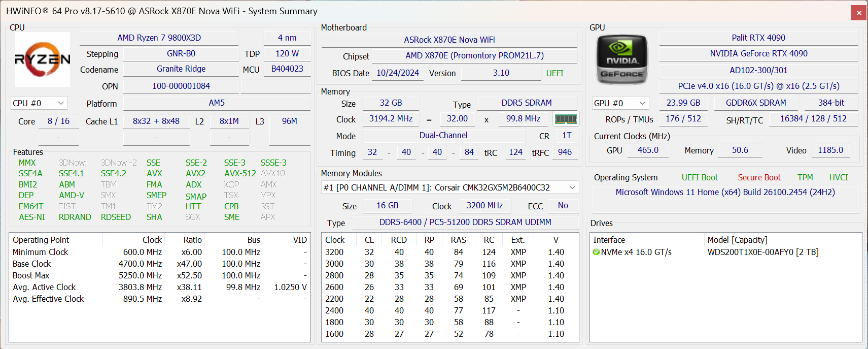Screen dimensions: 868x349
Task: Click the Operating Point column header
Action: (x=41, y=240)
